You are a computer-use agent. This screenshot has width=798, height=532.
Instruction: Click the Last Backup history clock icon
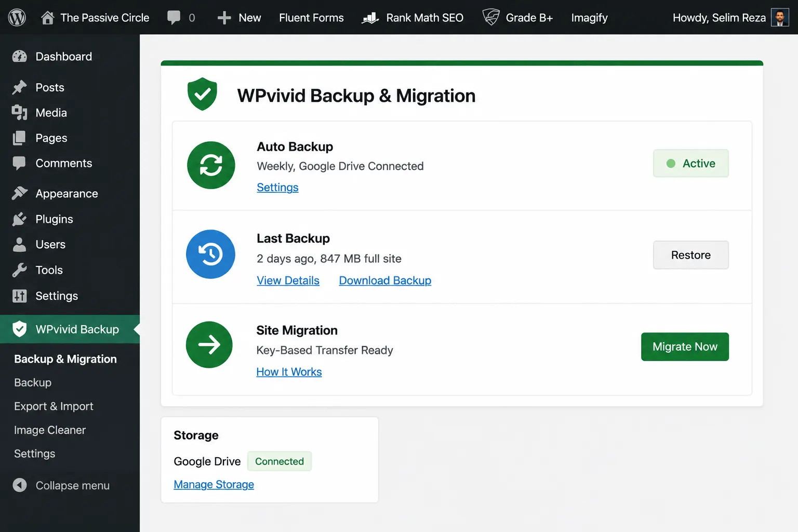coord(211,254)
